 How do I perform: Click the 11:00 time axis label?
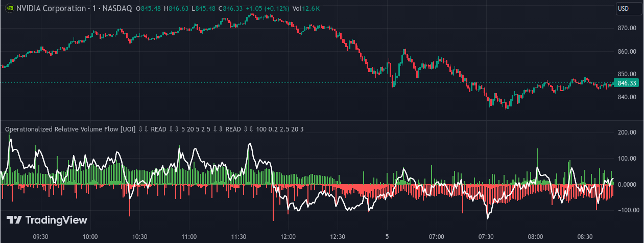[x=189, y=237]
